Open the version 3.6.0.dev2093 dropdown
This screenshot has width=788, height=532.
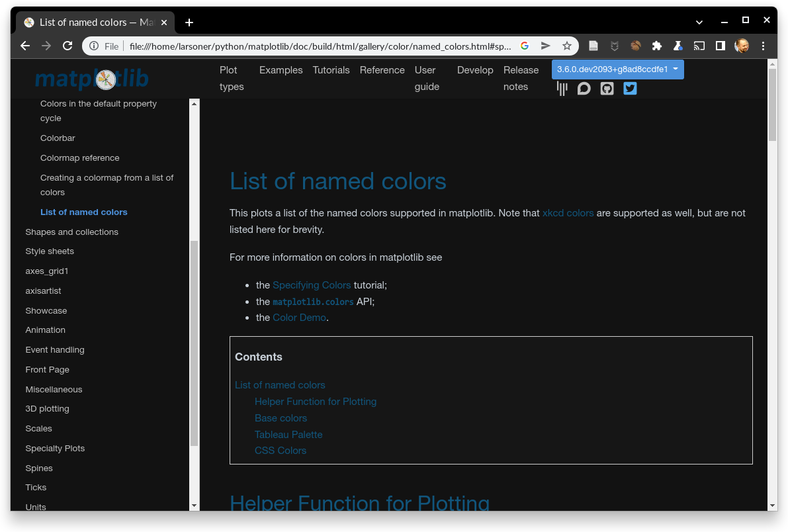tap(618, 69)
